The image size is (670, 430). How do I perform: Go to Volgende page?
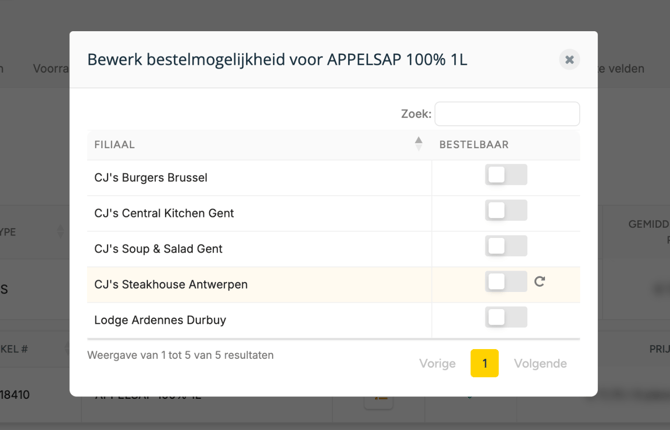(540, 363)
